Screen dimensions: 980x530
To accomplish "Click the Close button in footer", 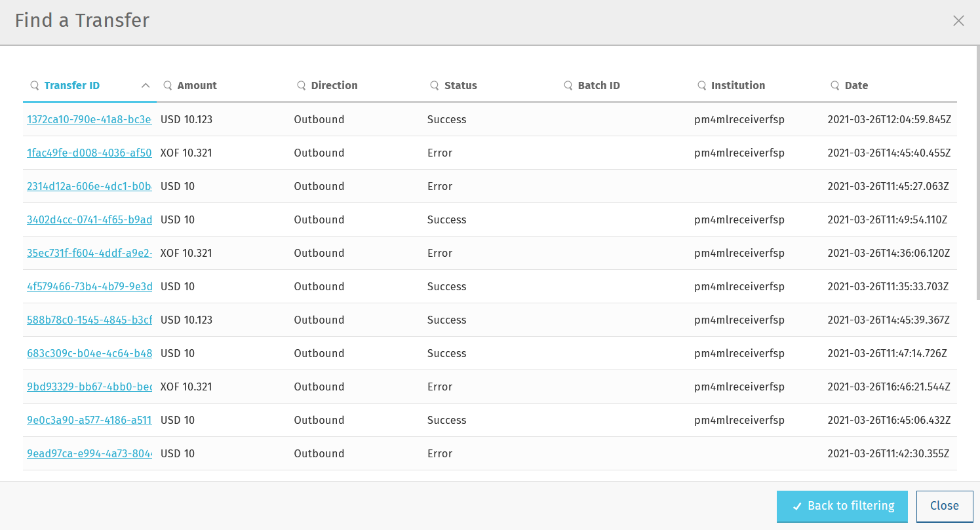I will coord(944,506).
